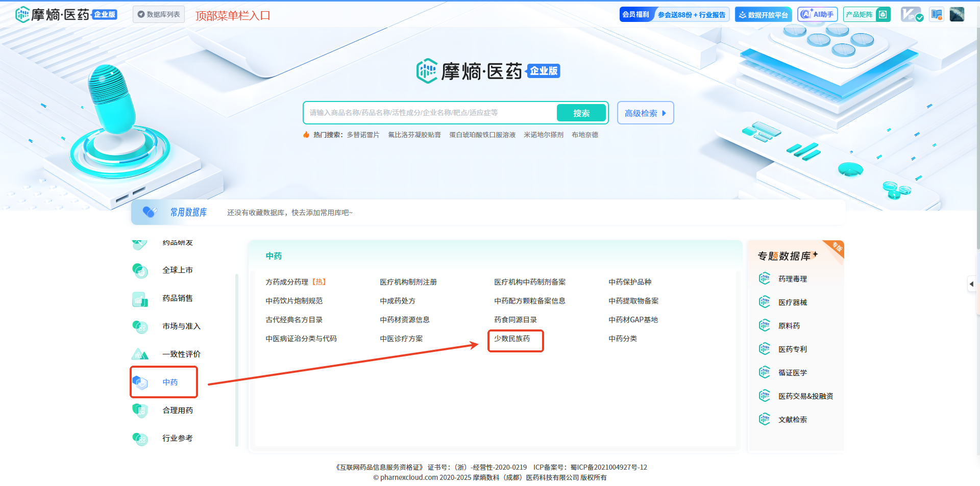Search hot term 蛋白琥珀酸铁口服溶液
Image resolution: width=980 pixels, height=486 pixels.
(x=482, y=135)
